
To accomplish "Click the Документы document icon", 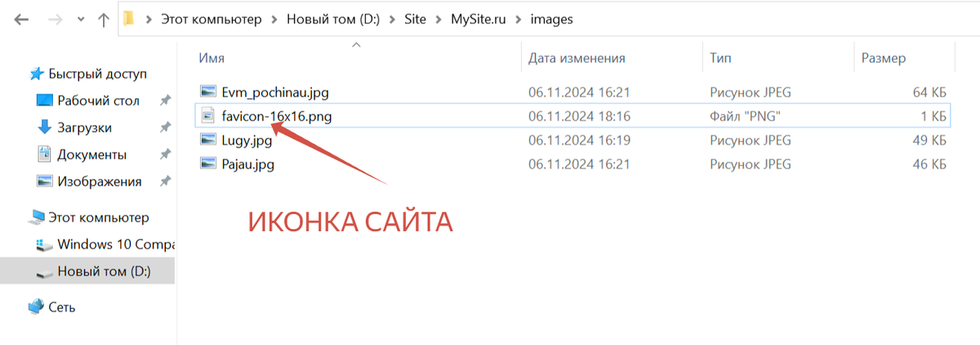I will click(45, 154).
